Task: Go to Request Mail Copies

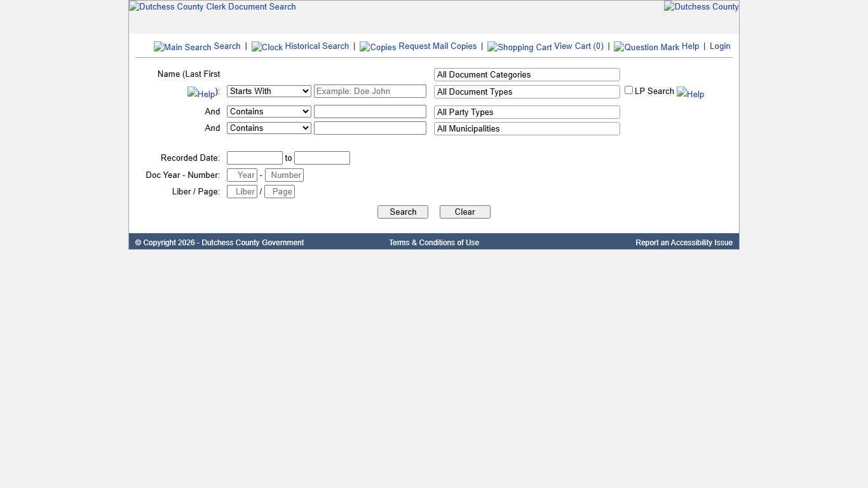Action: click(437, 46)
